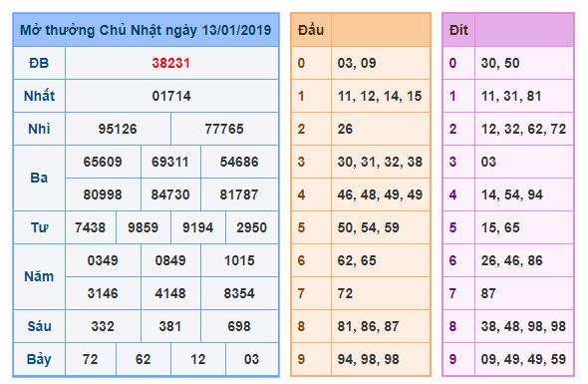Screen dimensions: 588x384
Task: Select Sáu prize number 698
Action: click(x=239, y=326)
